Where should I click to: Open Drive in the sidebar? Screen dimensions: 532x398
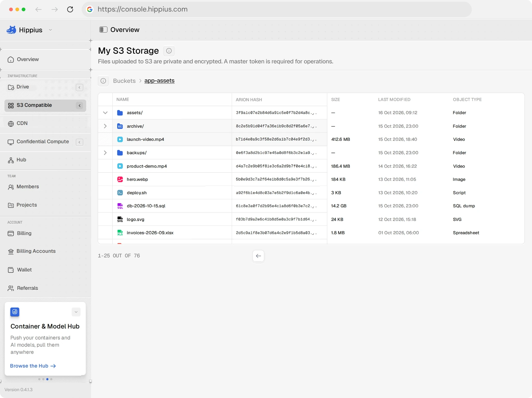coord(23,87)
